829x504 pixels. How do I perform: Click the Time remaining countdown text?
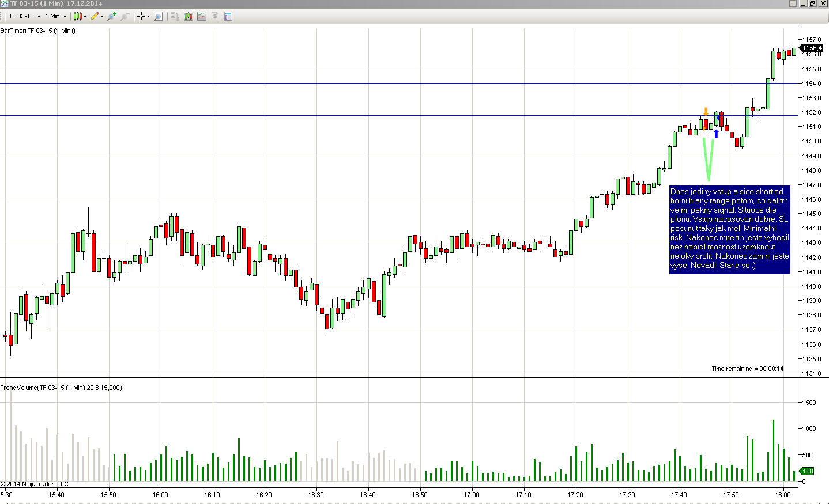747,369
